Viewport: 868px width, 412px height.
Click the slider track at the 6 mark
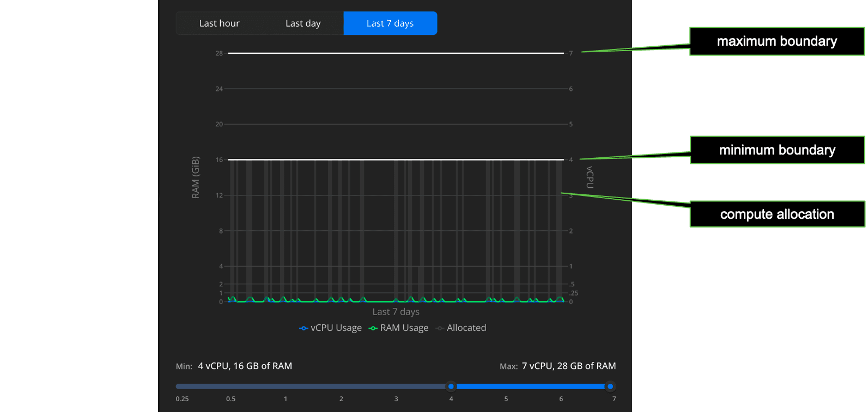561,386
